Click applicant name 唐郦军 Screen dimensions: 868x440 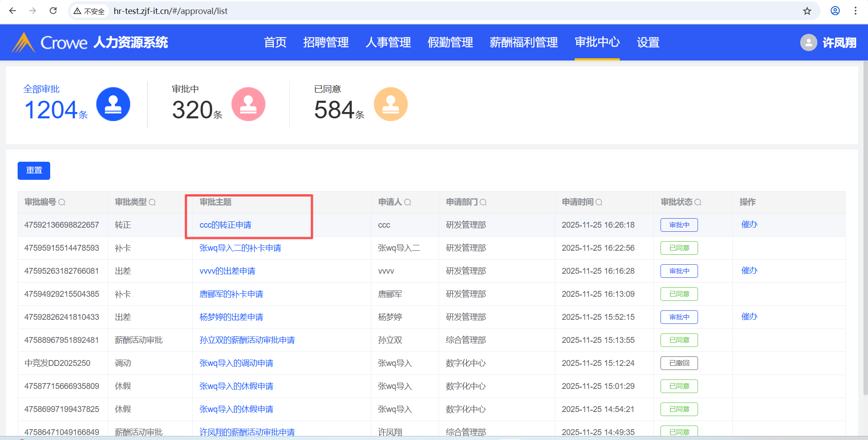(390, 294)
